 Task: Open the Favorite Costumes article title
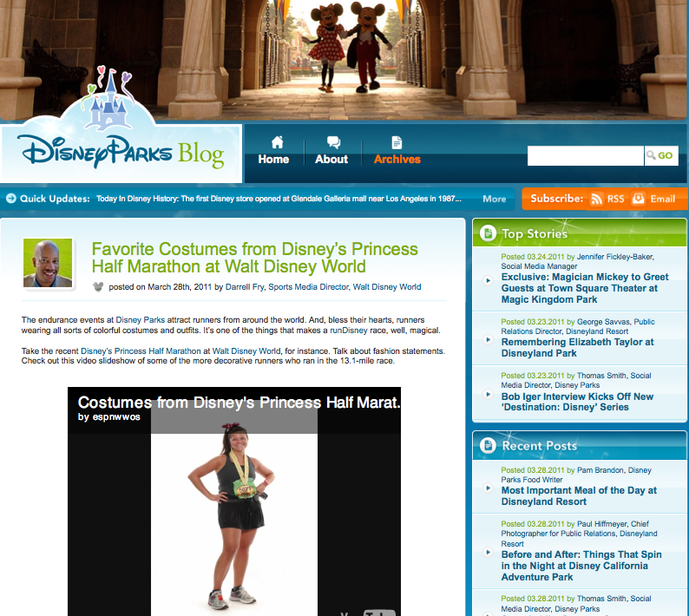coord(254,258)
